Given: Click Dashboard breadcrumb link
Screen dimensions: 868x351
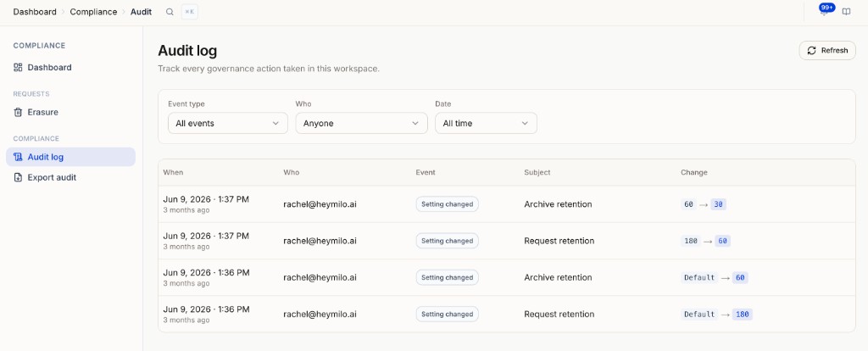Looking at the screenshot, I should (x=35, y=12).
